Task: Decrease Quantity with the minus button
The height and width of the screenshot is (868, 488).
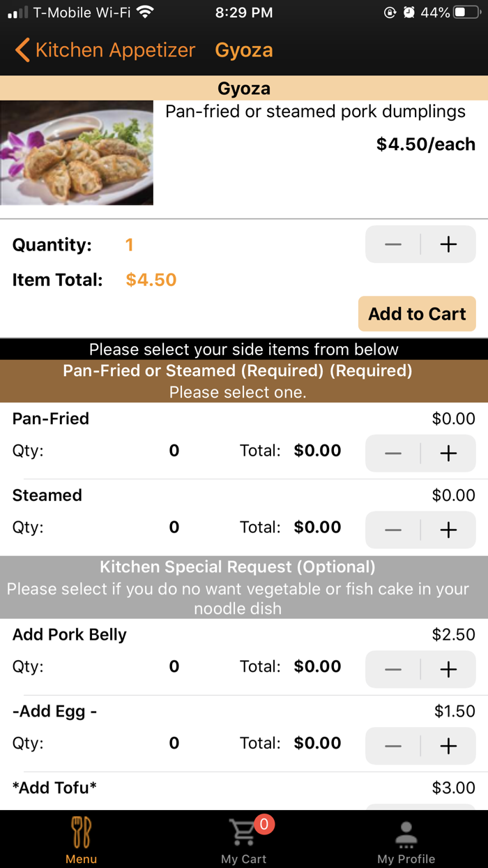Action: point(392,244)
